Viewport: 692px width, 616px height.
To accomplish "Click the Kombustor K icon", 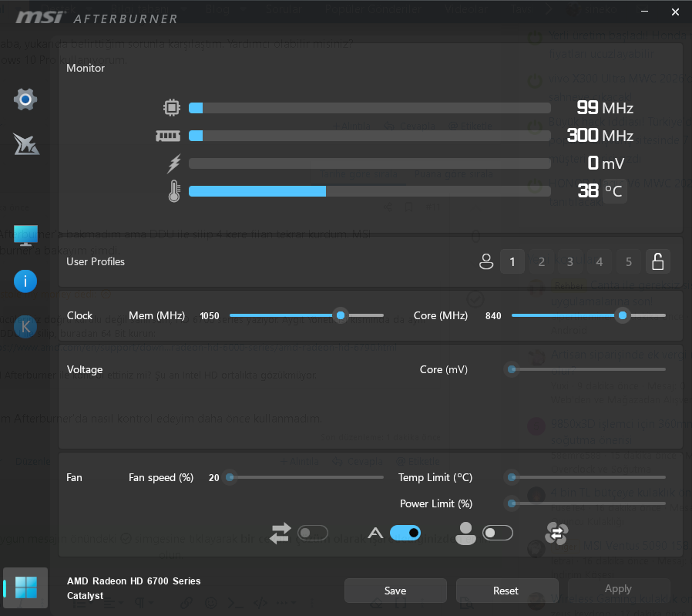I will tap(25, 326).
